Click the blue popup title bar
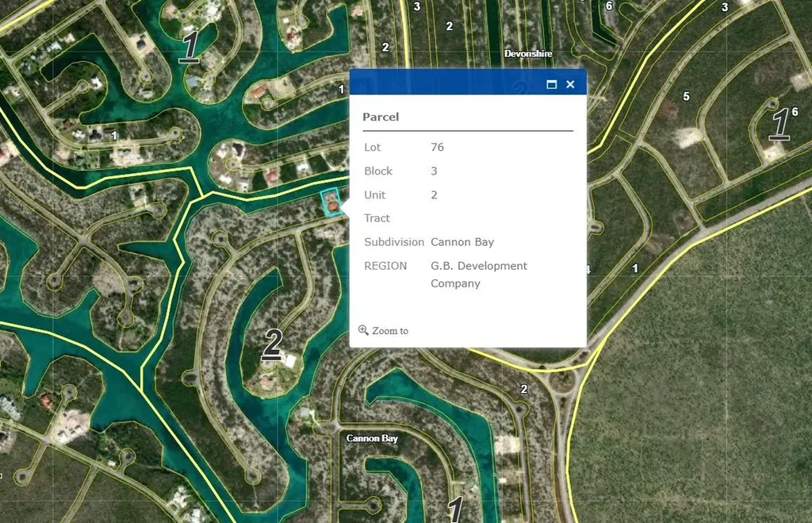 pos(444,83)
